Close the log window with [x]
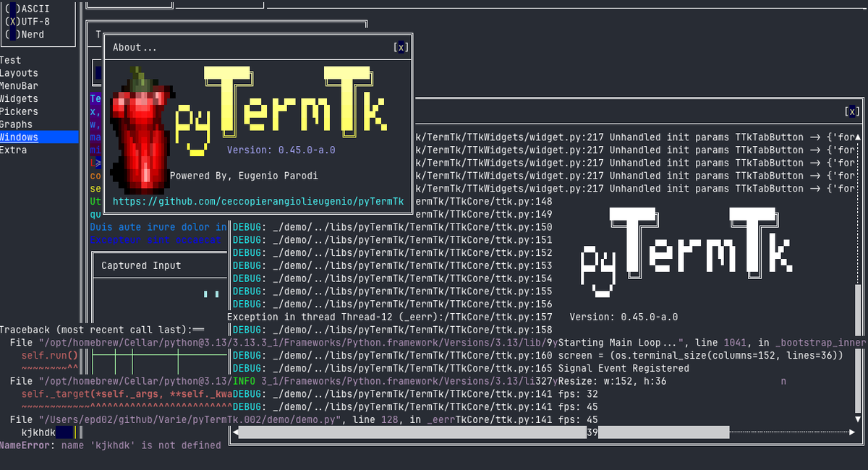 tap(853, 111)
